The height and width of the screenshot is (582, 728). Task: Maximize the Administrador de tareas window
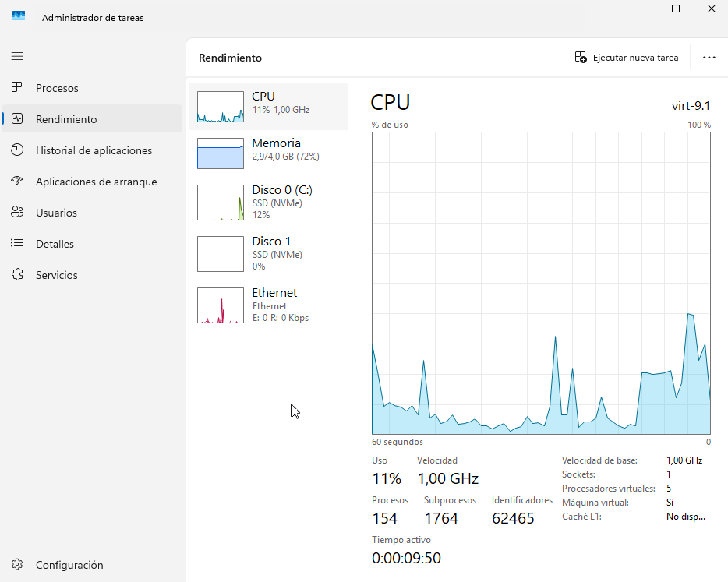pyautogui.click(x=676, y=9)
